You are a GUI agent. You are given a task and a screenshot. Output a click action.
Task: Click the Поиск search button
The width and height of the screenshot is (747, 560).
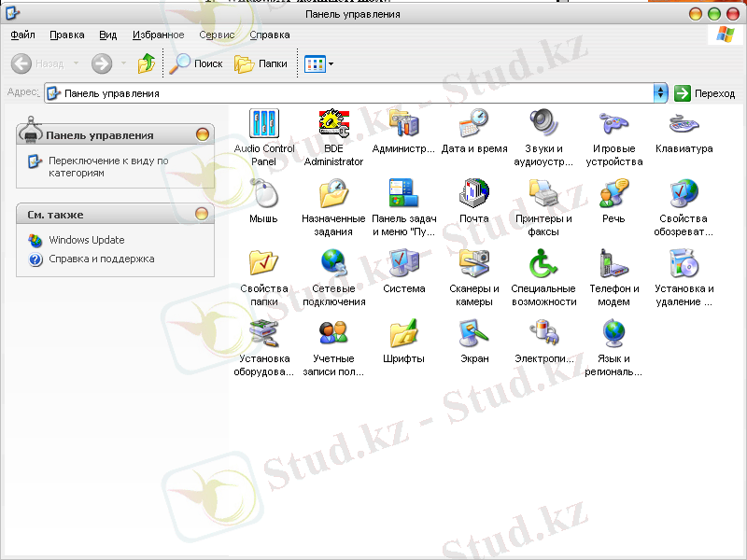(196, 63)
